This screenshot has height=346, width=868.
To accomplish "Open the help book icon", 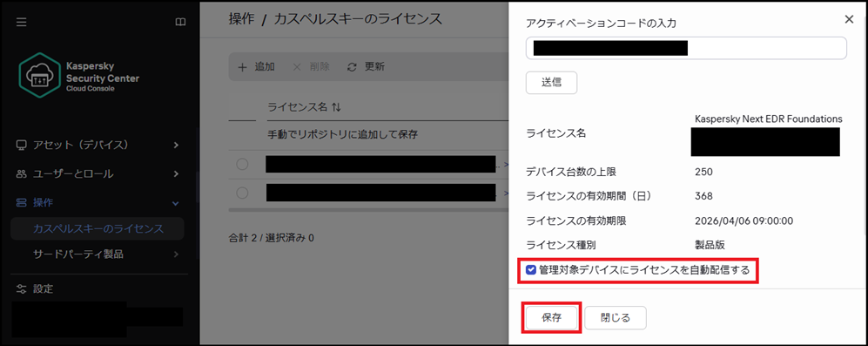I will (x=179, y=22).
